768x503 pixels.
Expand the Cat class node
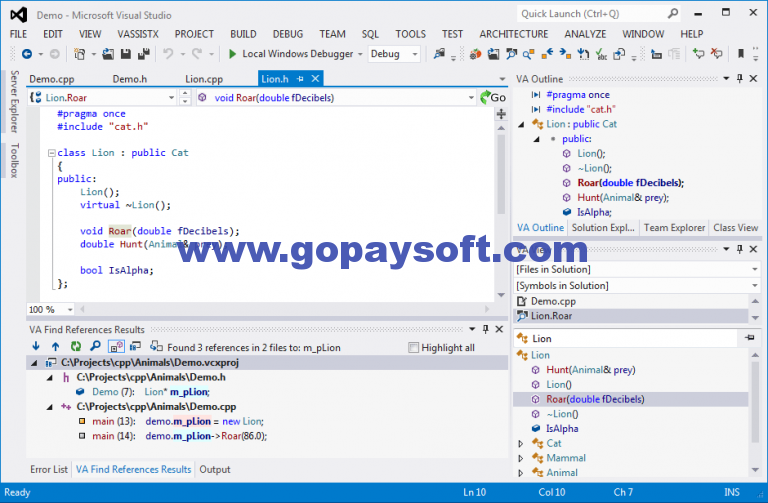coord(521,443)
